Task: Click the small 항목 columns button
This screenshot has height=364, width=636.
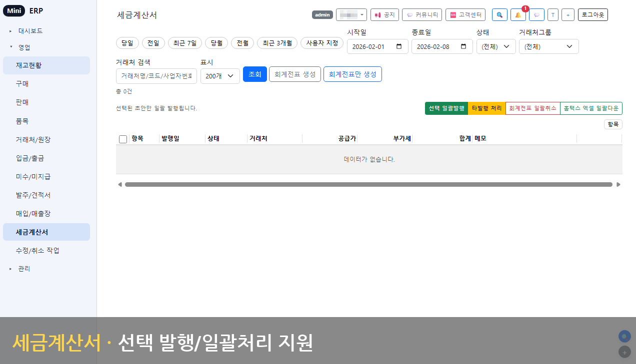Action: pyautogui.click(x=613, y=124)
